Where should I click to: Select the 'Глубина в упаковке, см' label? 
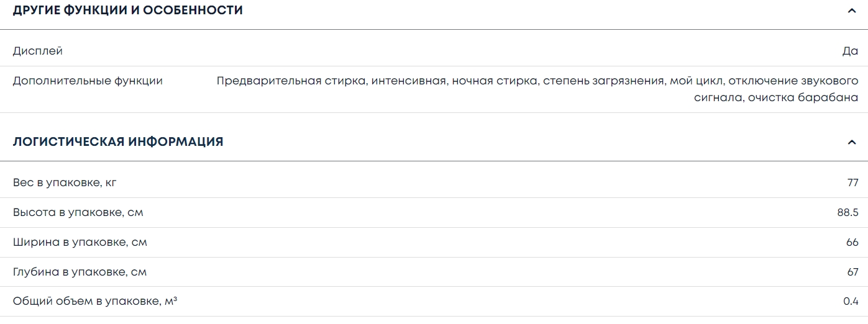(x=80, y=272)
